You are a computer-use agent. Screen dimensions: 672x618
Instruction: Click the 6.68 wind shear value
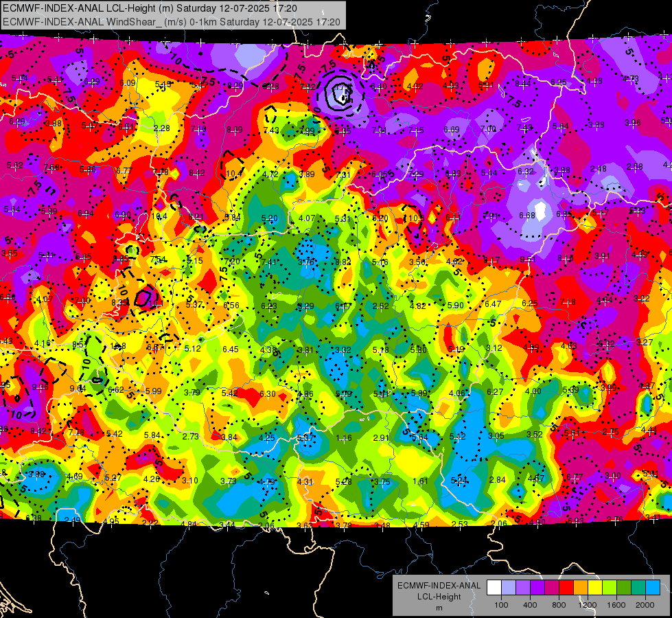527,216
